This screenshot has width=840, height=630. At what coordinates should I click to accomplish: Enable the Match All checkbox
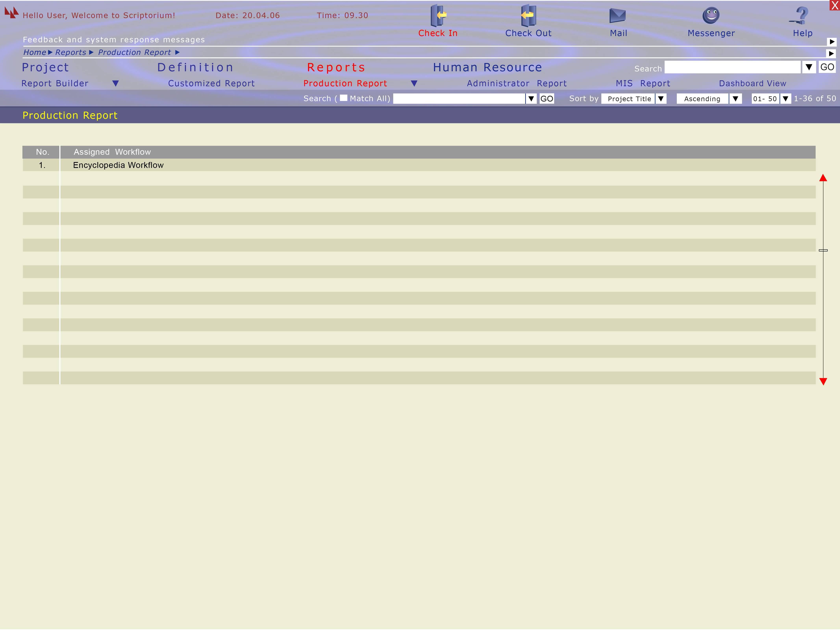click(x=343, y=98)
